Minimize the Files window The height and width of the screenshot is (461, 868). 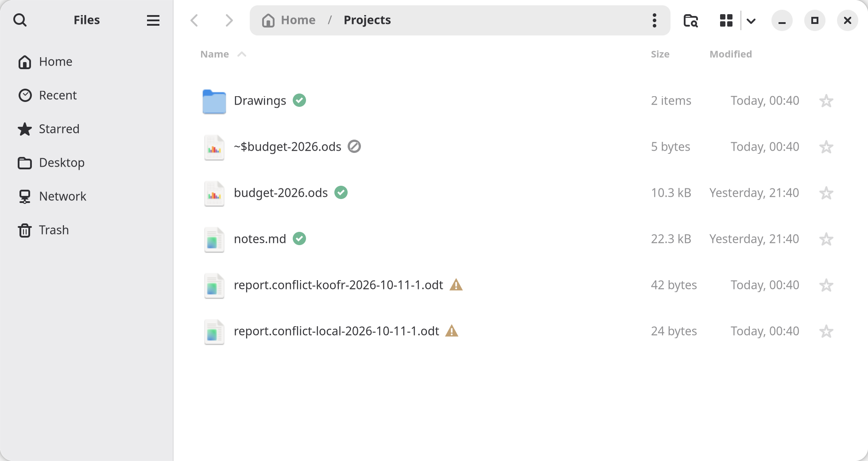[782, 20]
